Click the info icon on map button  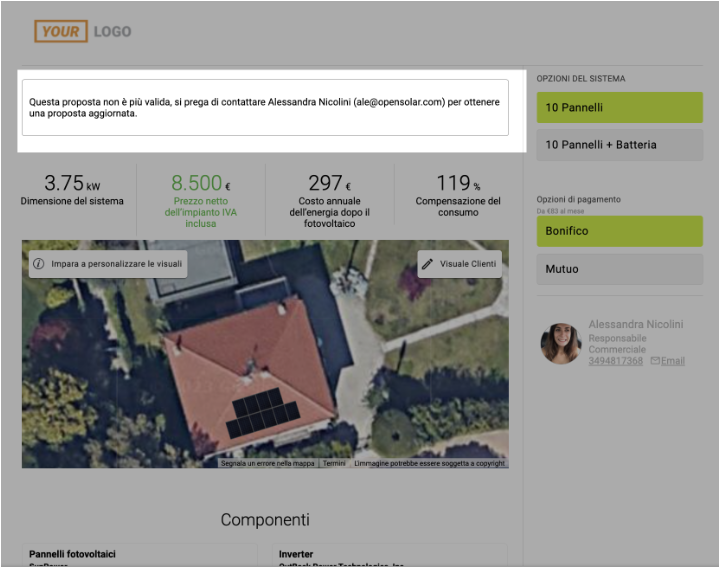click(39, 264)
